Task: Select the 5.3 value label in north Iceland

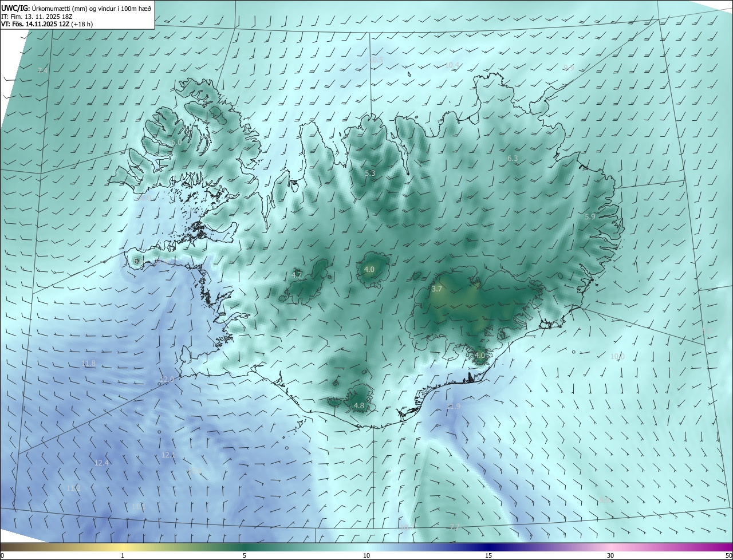Action: click(370, 173)
